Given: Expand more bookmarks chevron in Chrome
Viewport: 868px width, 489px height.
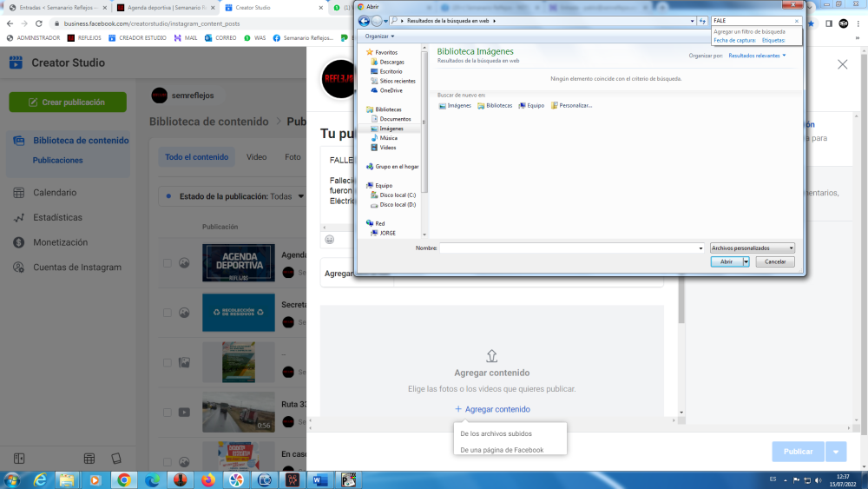Looking at the screenshot, I should coord(858,38).
